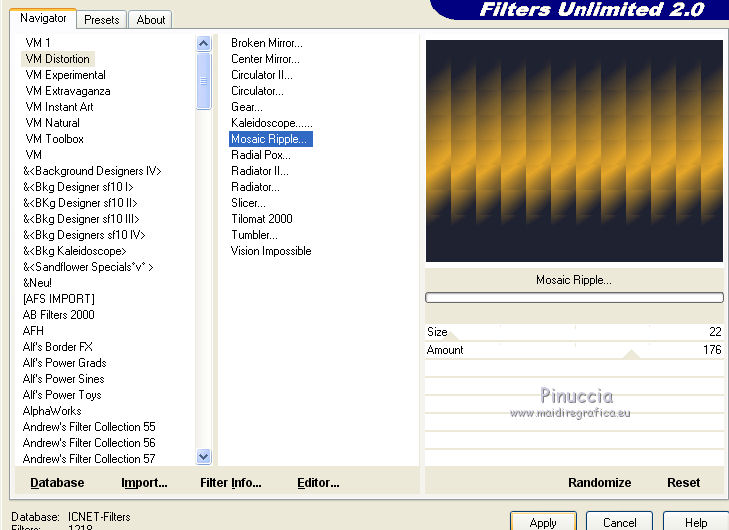Choose the Tumbler... filter
Image resolution: width=729 pixels, height=530 pixels.
pos(254,235)
